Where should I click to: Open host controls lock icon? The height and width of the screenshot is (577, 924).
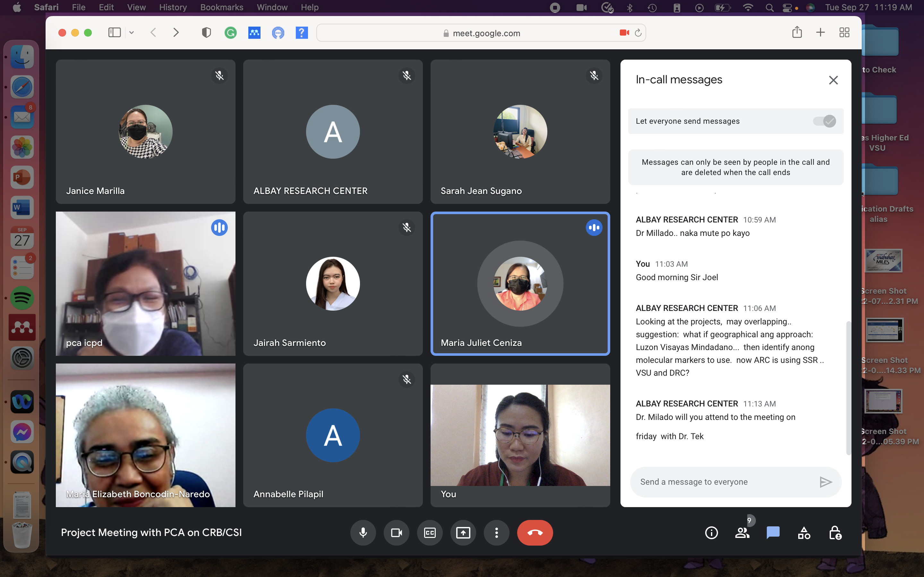(x=835, y=532)
